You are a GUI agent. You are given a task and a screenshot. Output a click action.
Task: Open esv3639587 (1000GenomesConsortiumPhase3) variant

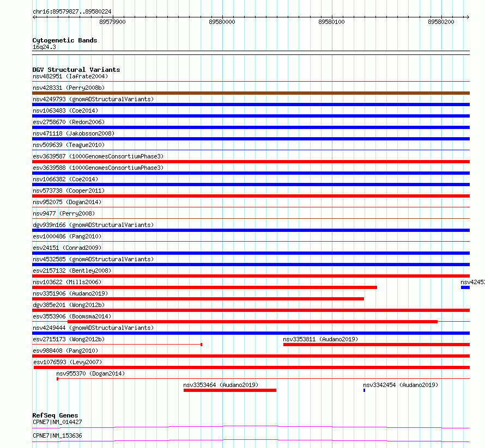point(98,156)
